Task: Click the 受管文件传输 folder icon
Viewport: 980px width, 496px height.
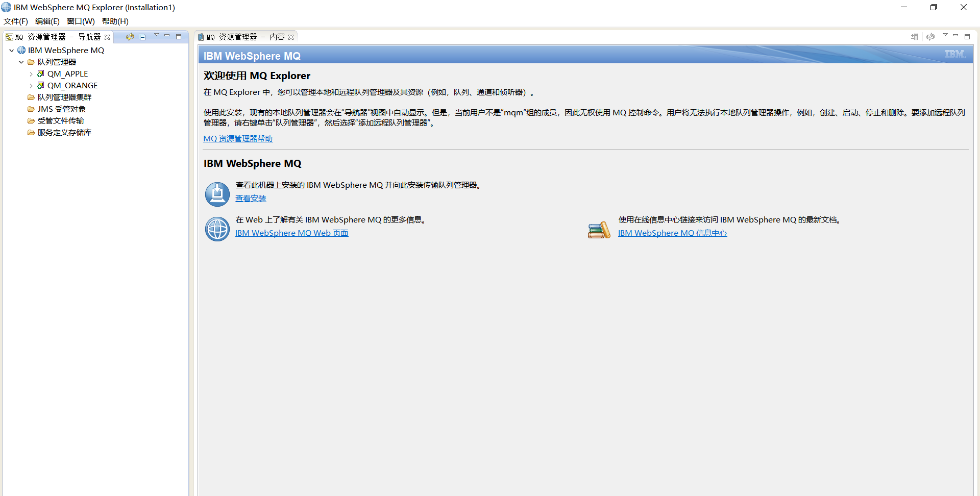Action: pos(31,121)
